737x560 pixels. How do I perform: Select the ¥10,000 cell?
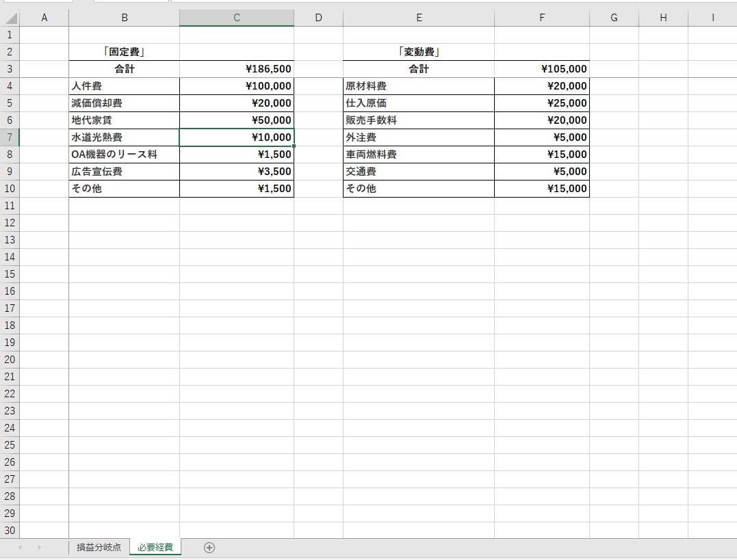pos(236,137)
